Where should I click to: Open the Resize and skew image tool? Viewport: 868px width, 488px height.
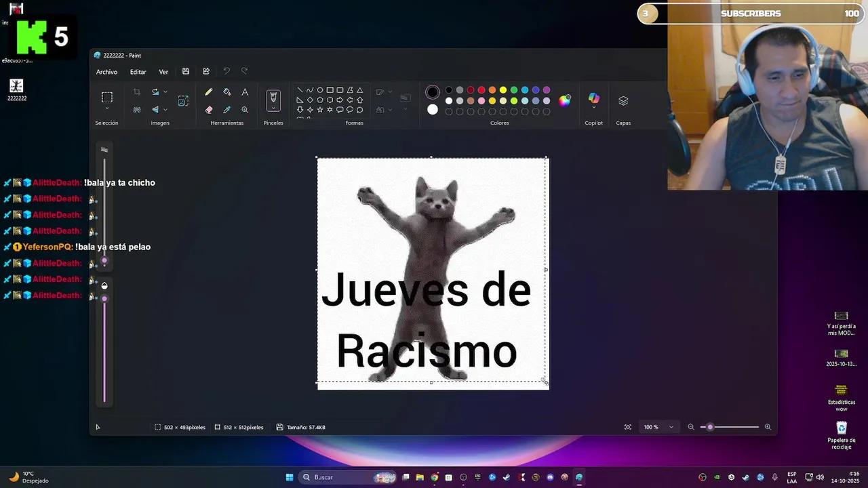click(183, 100)
